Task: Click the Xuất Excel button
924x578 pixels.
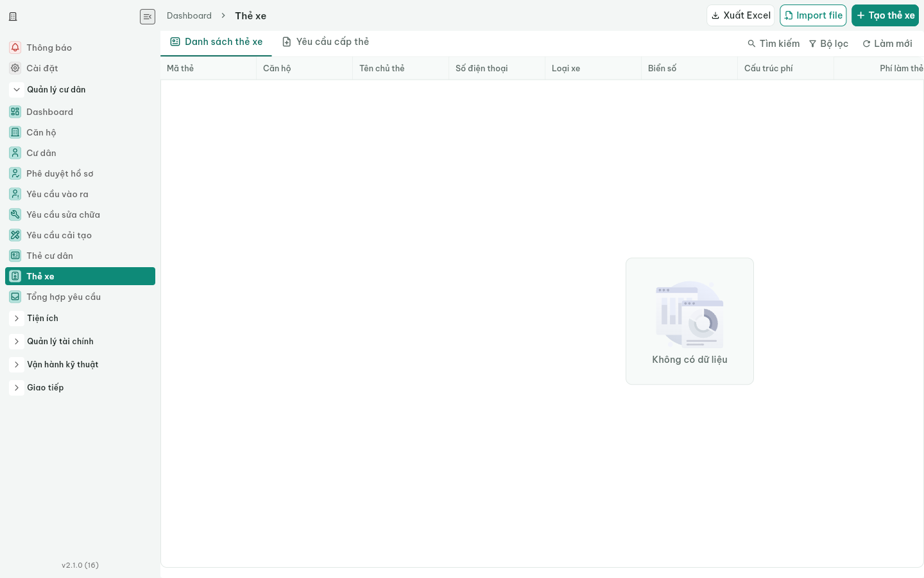Action: click(x=741, y=15)
